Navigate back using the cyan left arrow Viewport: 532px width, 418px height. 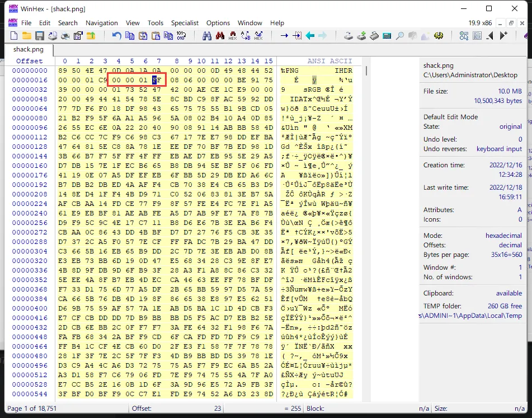309,36
